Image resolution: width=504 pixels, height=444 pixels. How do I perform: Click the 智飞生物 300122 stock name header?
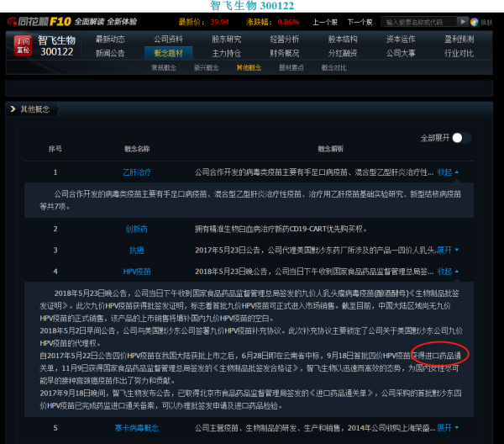[x=56, y=45]
